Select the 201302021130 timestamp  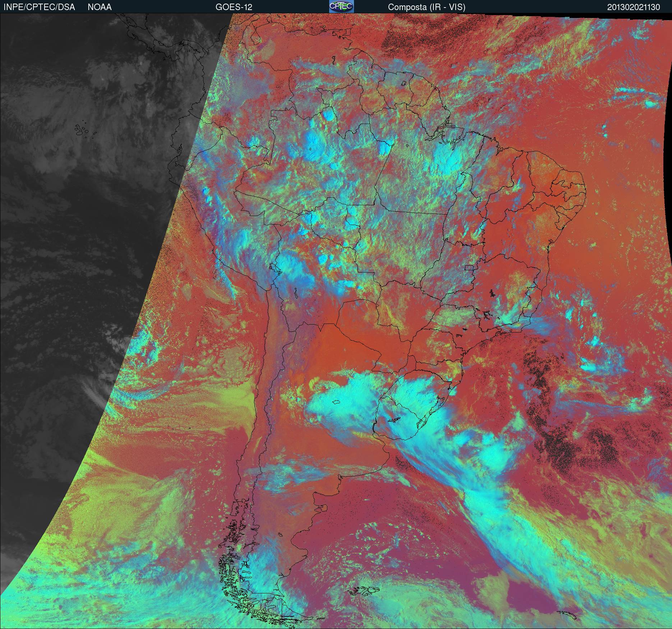[634, 7]
